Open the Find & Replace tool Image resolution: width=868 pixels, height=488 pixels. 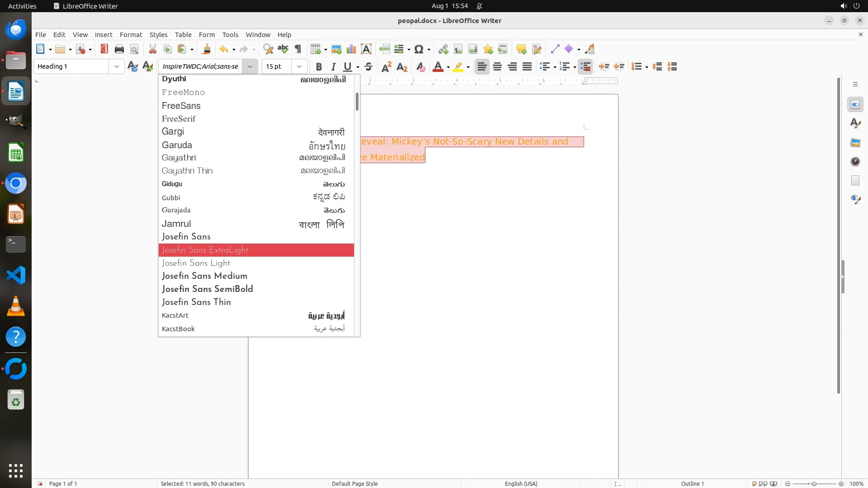[x=268, y=49]
